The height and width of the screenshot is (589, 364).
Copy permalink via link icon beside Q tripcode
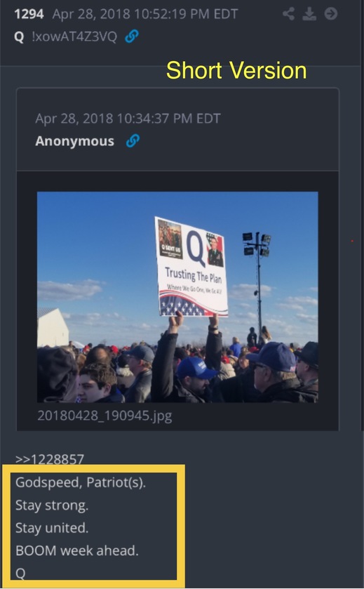pyautogui.click(x=132, y=37)
